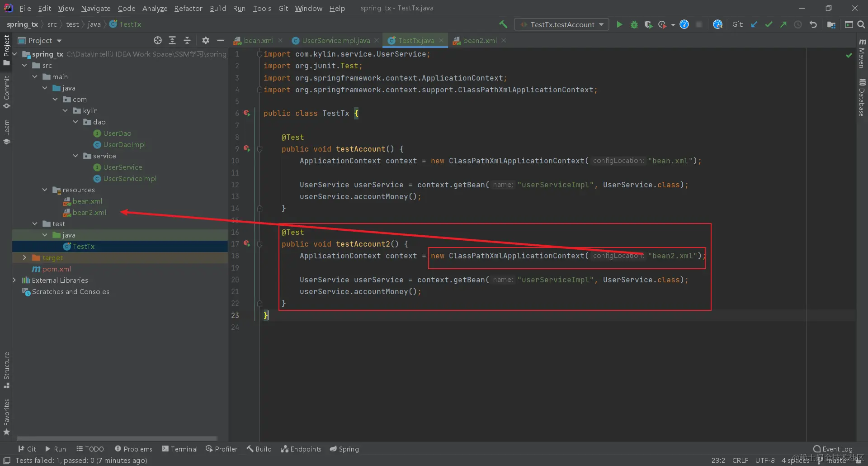Open the Problems tool window
This screenshot has width=868, height=466.
coord(133,449)
